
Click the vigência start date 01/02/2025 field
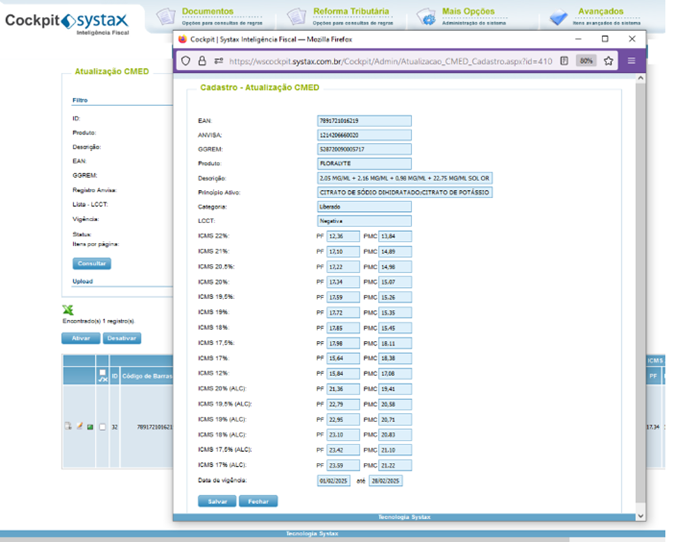[334, 481]
